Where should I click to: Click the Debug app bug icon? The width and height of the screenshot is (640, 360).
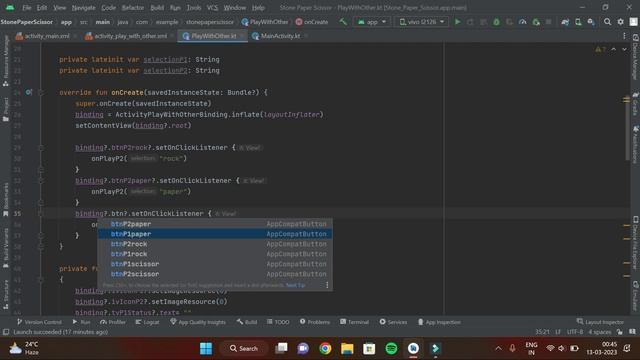pos(496,22)
